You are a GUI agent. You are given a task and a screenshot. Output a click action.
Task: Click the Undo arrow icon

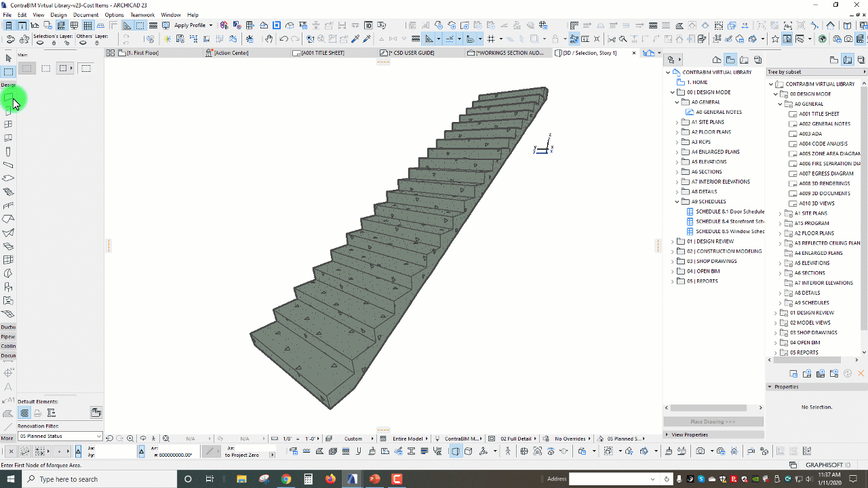283,39
